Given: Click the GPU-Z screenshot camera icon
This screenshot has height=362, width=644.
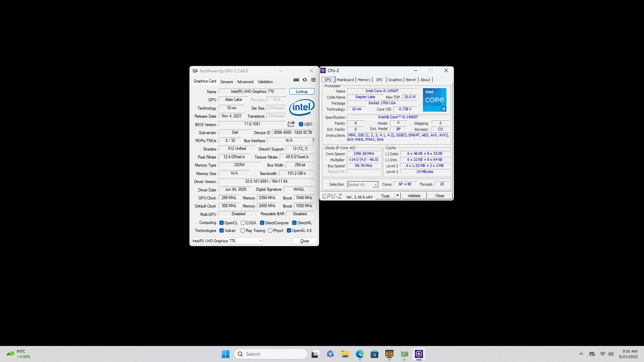Looking at the screenshot, I should coord(296,80).
